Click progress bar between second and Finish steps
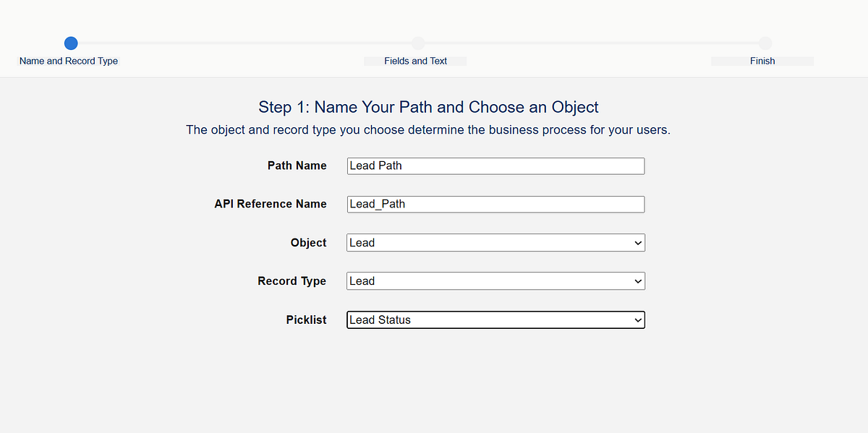868x433 pixels. coord(592,43)
